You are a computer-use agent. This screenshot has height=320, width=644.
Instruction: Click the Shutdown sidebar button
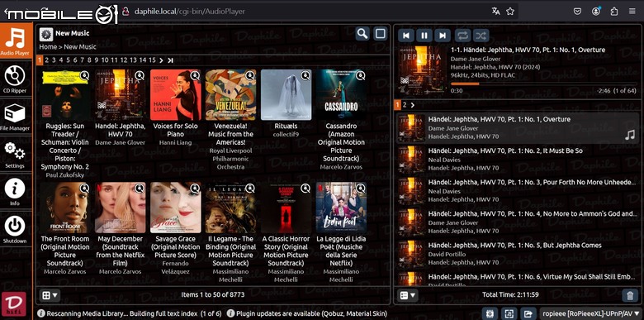pyautogui.click(x=15, y=230)
